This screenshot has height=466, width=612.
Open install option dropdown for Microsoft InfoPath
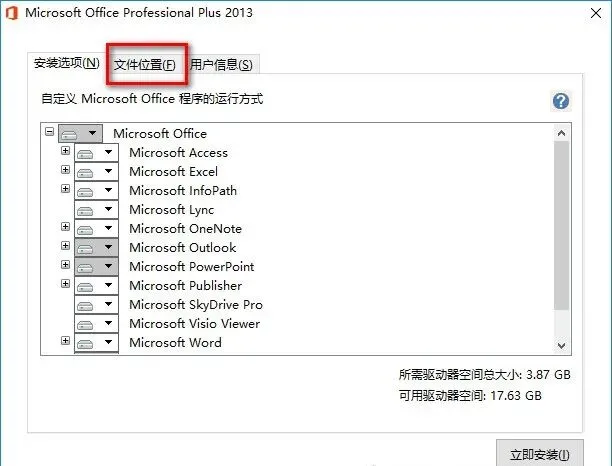[96, 190]
